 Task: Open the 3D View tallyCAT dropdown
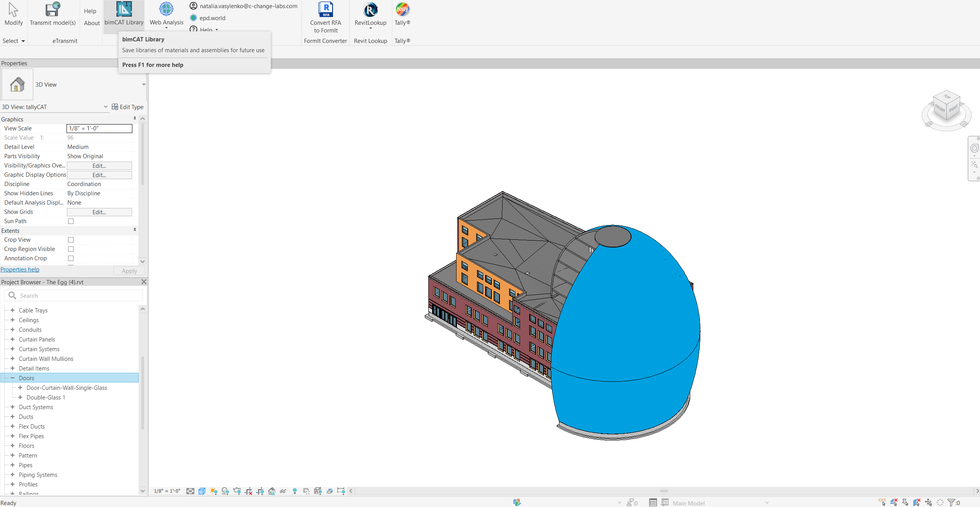click(106, 107)
